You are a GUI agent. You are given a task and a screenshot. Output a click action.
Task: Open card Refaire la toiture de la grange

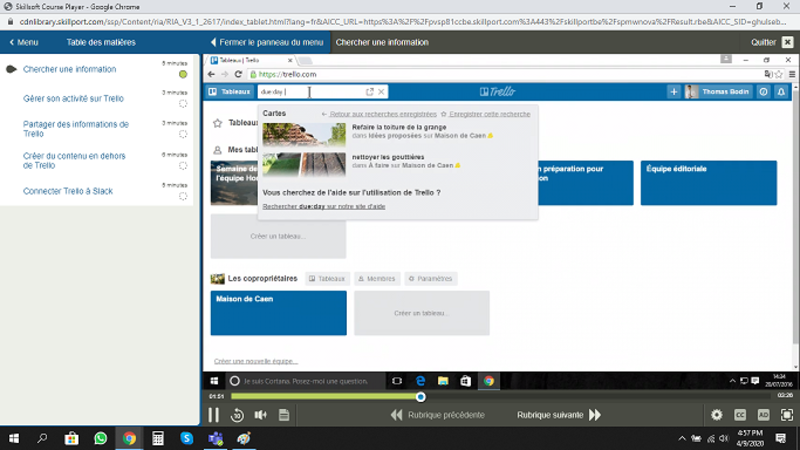(399, 127)
